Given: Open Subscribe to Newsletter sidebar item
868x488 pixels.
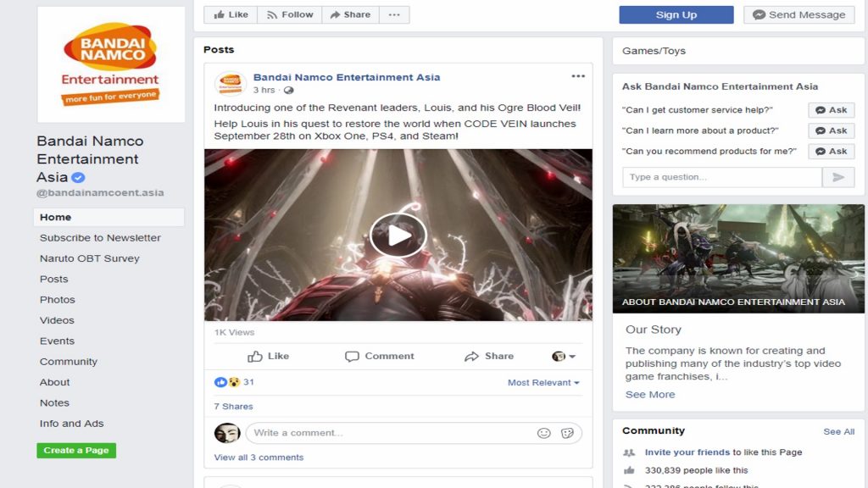Looking at the screenshot, I should [x=100, y=237].
